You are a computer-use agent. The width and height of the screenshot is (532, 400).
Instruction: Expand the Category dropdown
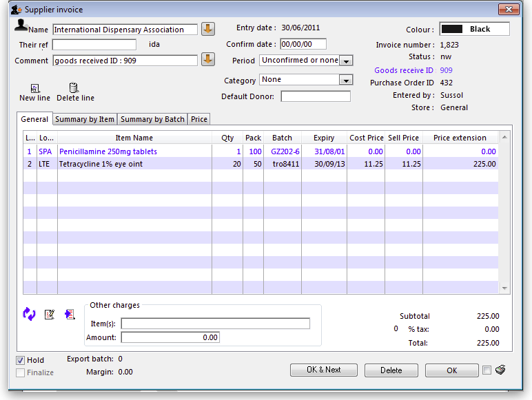[x=347, y=80]
